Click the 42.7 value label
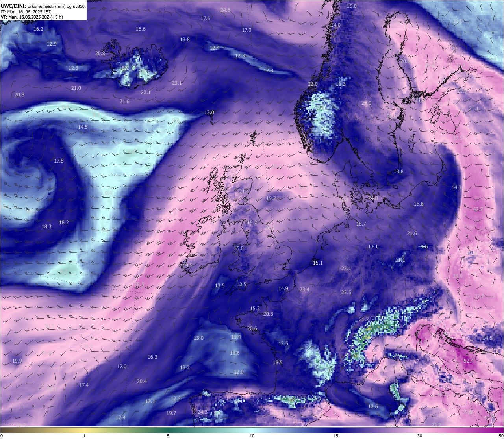The width and height of the screenshot is (504, 439). pos(478,209)
